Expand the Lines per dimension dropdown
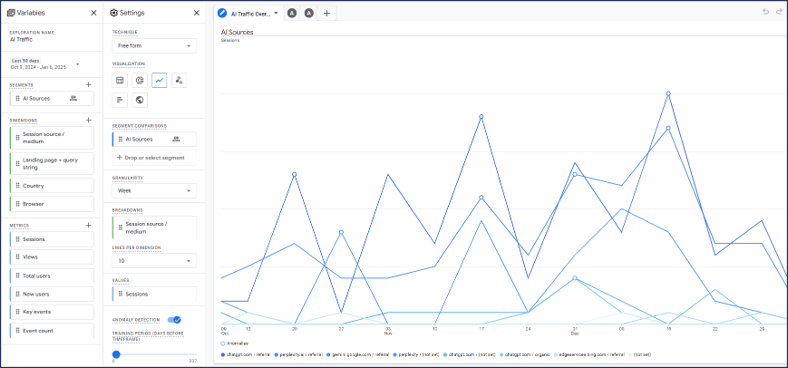This screenshot has width=788, height=368. 154,261
